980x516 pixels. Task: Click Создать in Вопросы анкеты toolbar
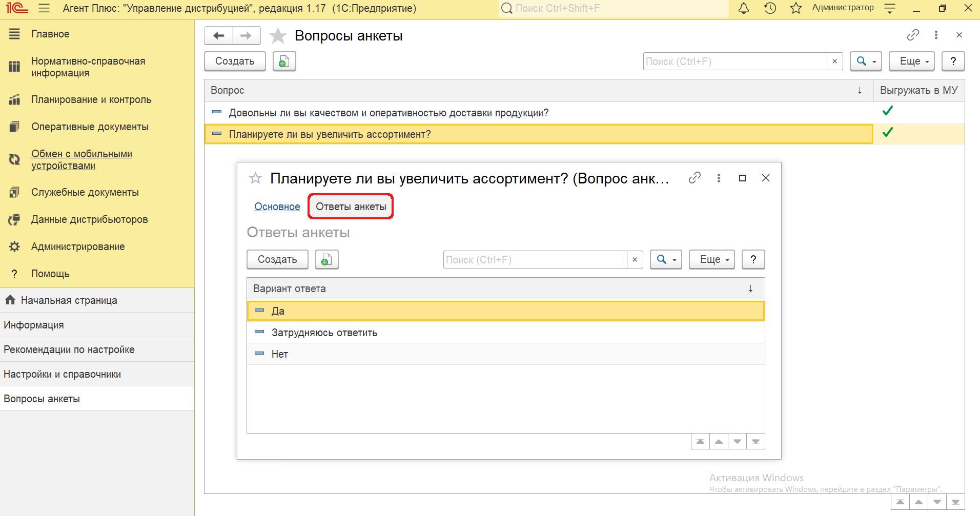235,61
